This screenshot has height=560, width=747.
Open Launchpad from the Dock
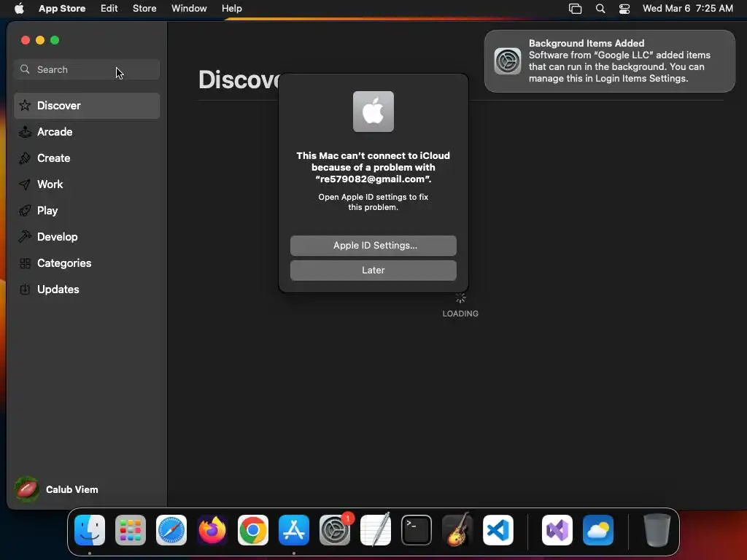tap(131, 530)
